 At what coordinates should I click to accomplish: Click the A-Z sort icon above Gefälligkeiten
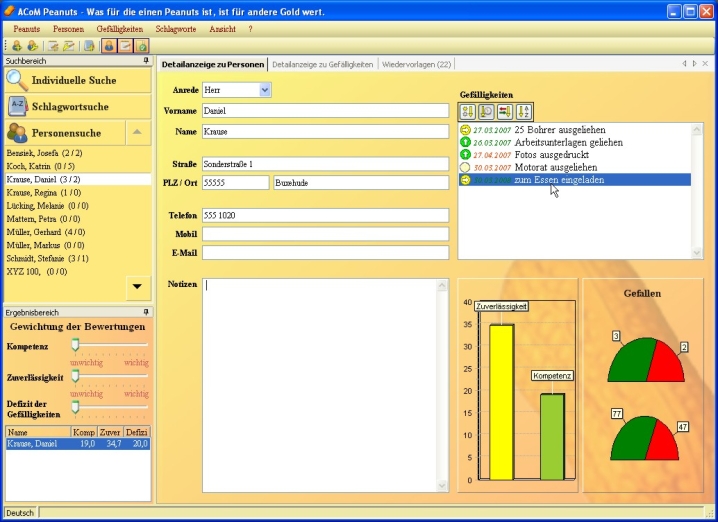coord(525,111)
